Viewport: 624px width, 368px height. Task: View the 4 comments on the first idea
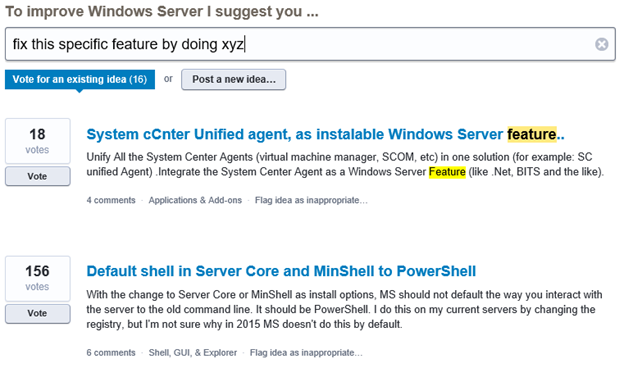tap(111, 200)
